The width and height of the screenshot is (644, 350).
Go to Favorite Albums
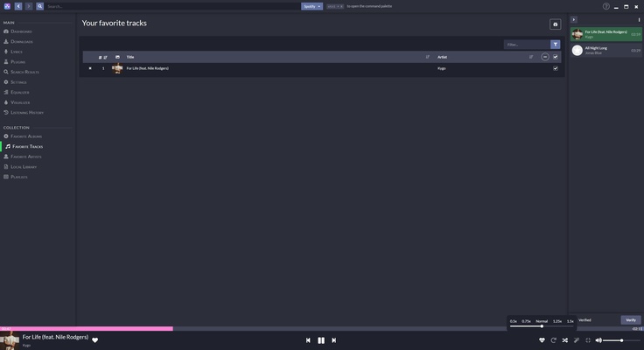click(23, 136)
